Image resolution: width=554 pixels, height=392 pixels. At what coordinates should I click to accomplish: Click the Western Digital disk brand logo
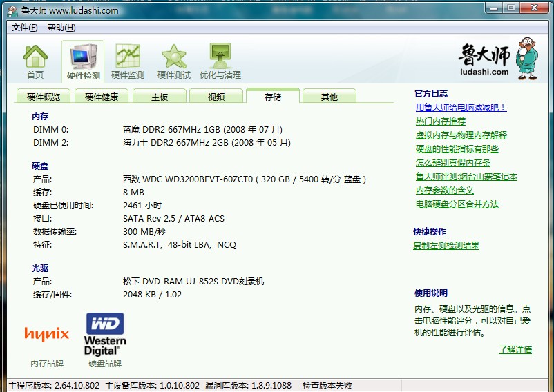[105, 334]
